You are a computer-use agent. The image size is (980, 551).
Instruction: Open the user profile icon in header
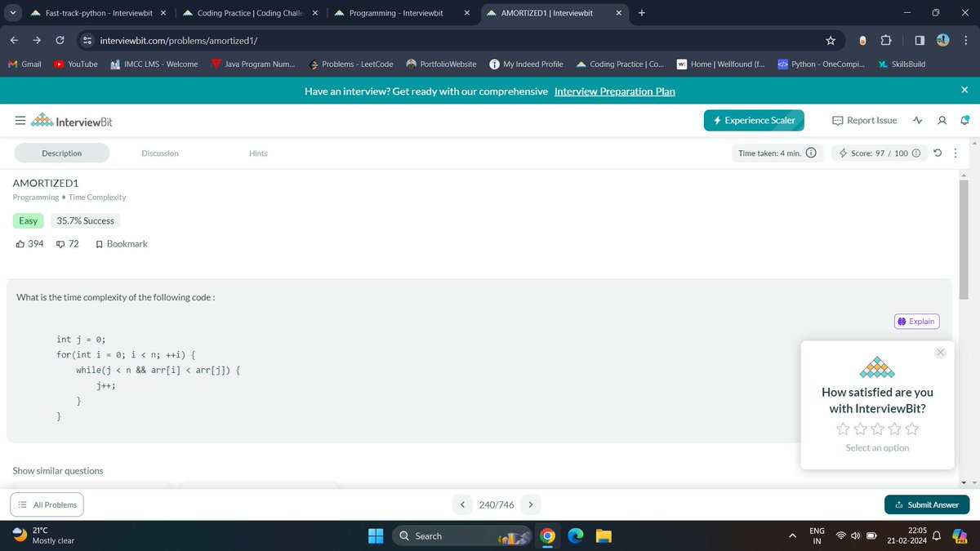coord(942,121)
